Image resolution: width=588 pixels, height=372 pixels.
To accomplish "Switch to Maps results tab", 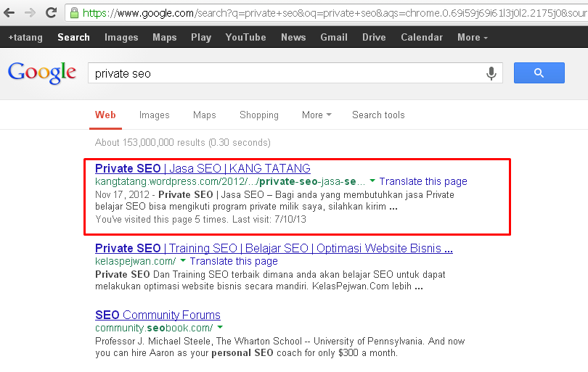I will pos(205,115).
